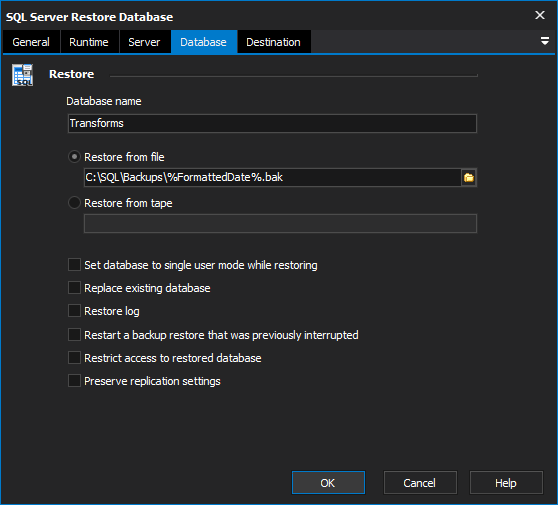558x505 pixels.
Task: Enable single user mode while restoring
Action: pos(74,265)
